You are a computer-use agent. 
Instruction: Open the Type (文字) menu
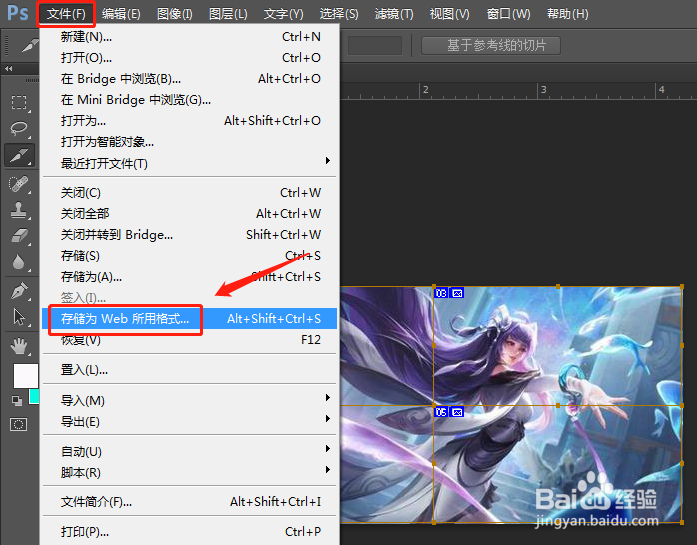[x=284, y=14]
